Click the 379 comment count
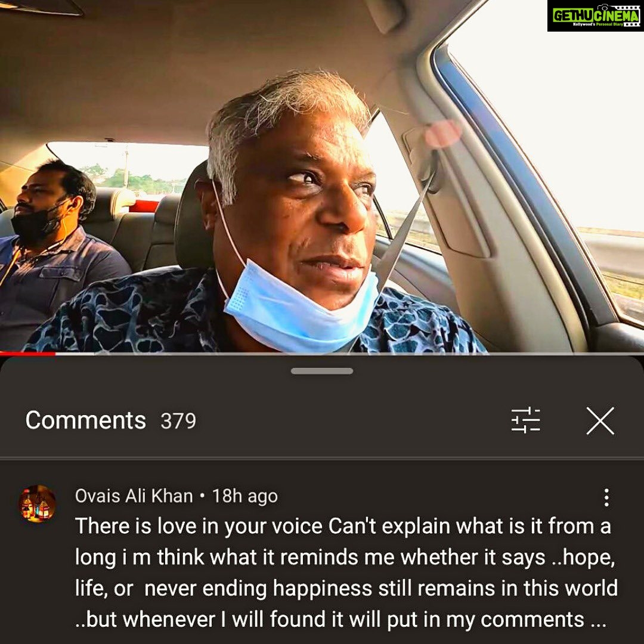The image size is (644, 644). [x=178, y=421]
